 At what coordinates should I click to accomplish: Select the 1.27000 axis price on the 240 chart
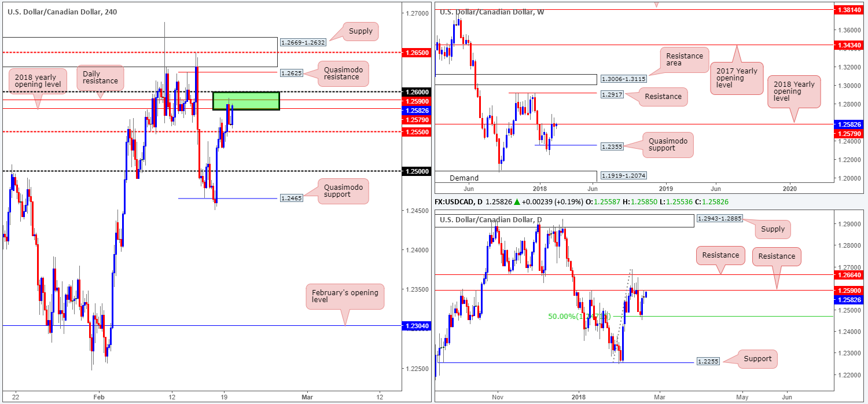(x=417, y=13)
